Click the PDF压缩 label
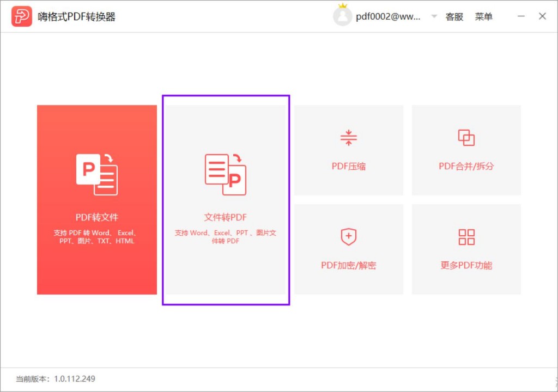The image size is (558, 392). click(x=349, y=166)
